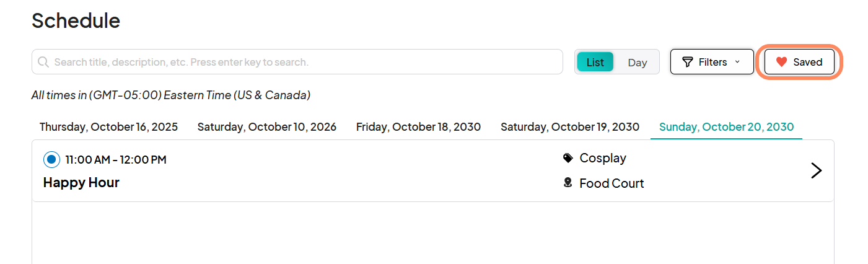Image resolution: width=868 pixels, height=264 pixels.
Task: Switch to Day view
Action: [x=638, y=62]
